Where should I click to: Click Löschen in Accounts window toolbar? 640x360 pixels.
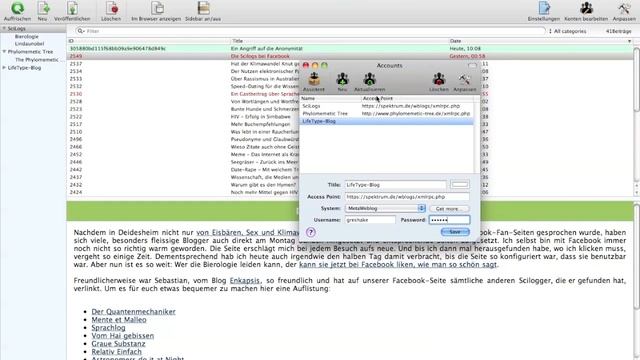[439, 79]
